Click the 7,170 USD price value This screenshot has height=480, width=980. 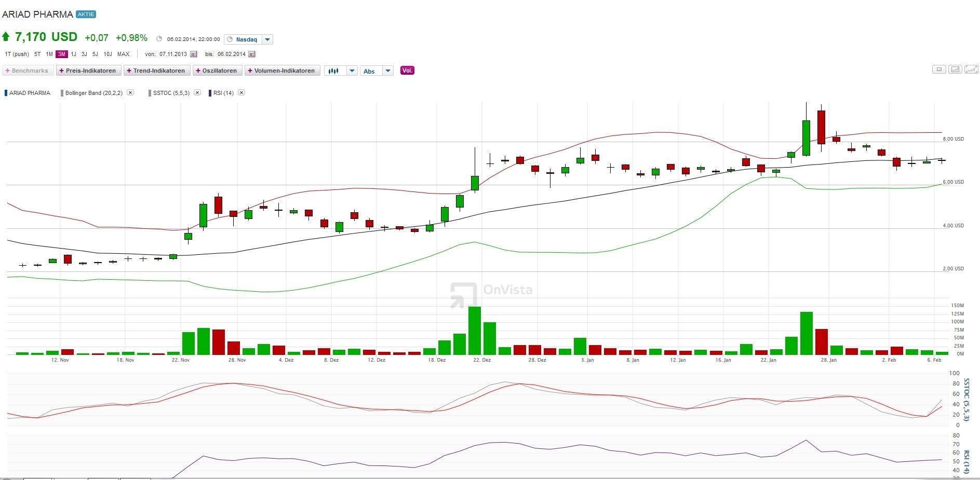(x=46, y=37)
